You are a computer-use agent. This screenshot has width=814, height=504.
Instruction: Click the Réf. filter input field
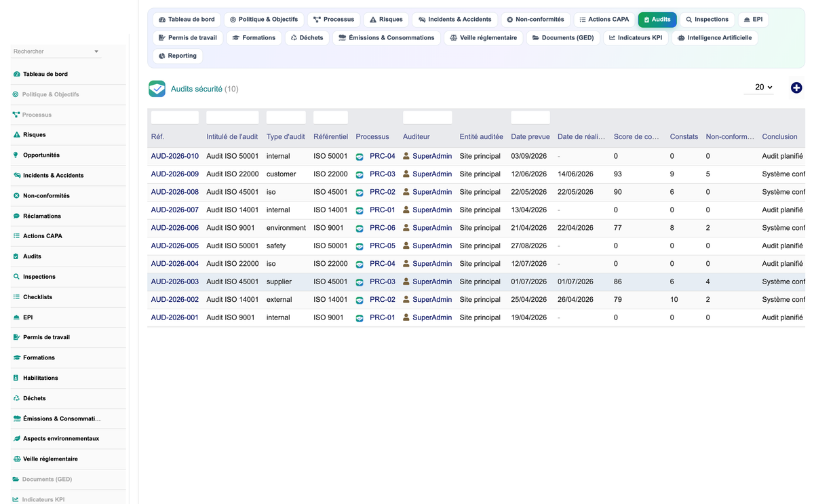coord(175,117)
